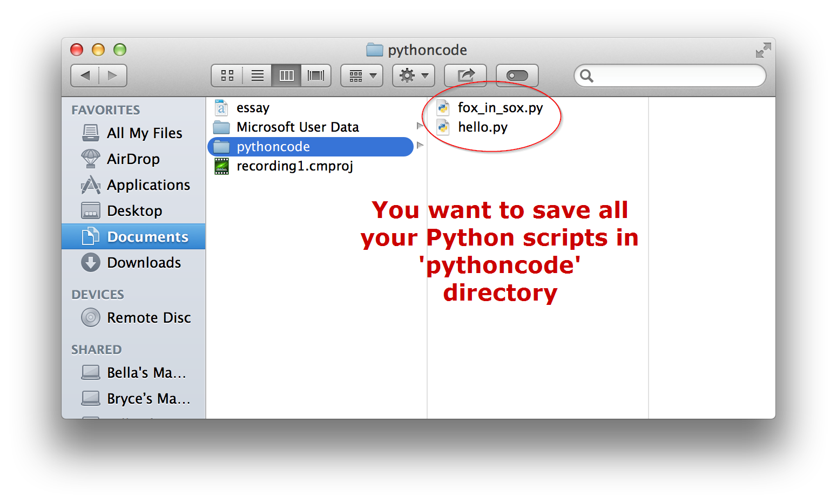The image size is (837, 504).
Task: Open All My Files in sidebar
Action: point(144,133)
